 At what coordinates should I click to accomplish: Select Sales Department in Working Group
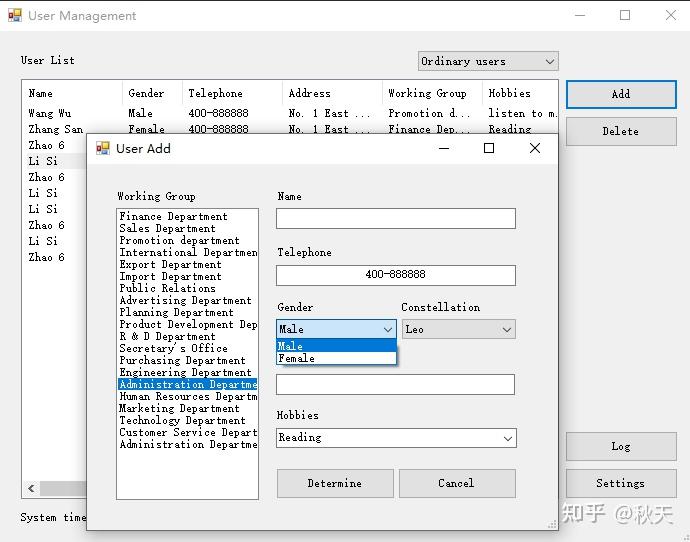point(187,228)
